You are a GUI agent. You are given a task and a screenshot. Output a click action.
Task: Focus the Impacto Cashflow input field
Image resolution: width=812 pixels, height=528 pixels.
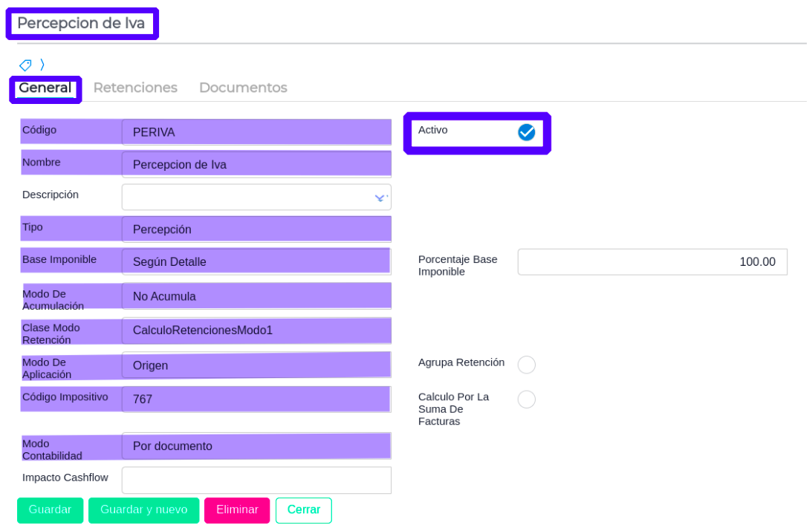point(256,480)
